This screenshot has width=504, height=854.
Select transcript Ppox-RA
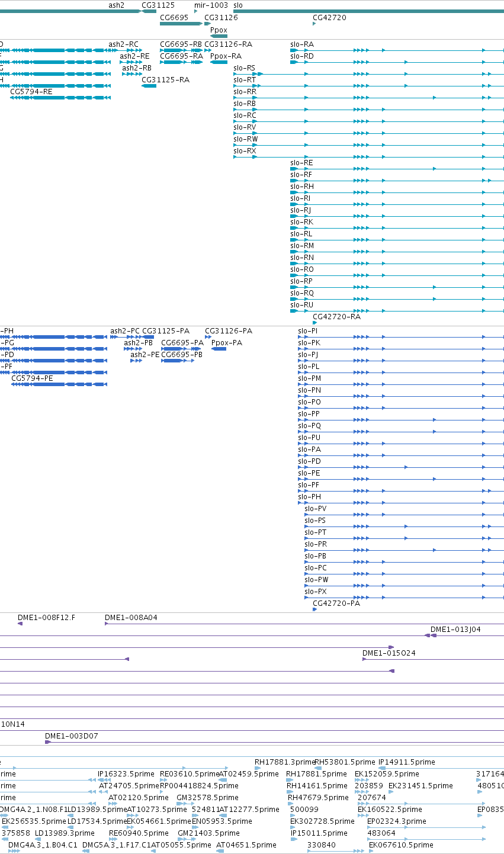pos(226,56)
